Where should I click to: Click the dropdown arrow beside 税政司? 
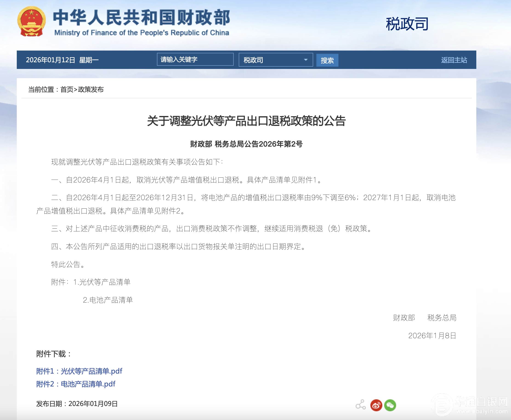coord(306,60)
